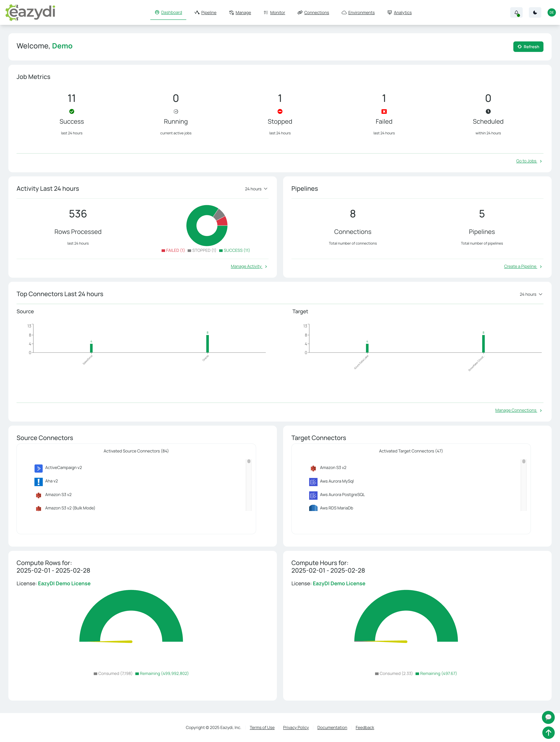Toggle dark mode moon icon
The height and width of the screenshot is (742, 560).
(x=535, y=13)
